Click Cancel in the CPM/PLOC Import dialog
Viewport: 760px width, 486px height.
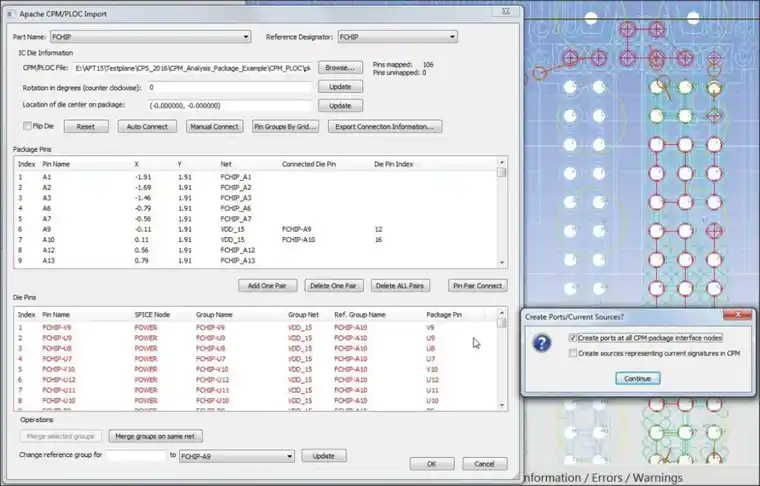pyautogui.click(x=485, y=464)
